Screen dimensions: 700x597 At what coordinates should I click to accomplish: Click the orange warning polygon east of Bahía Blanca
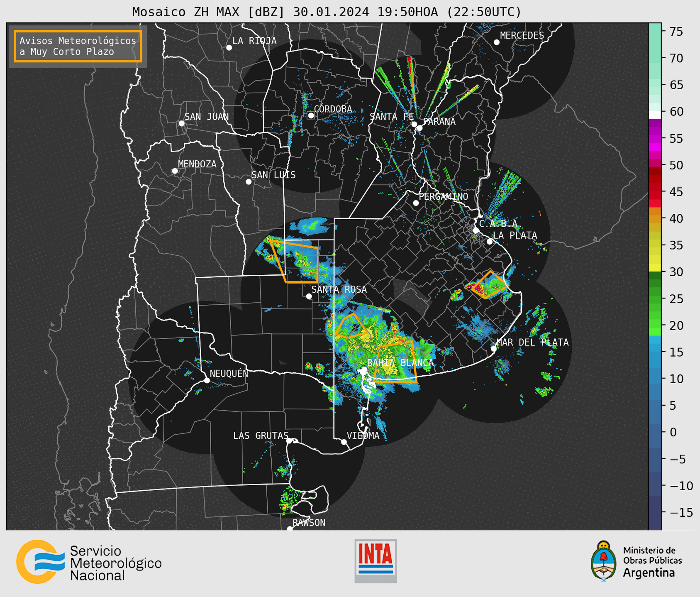pos(395,362)
